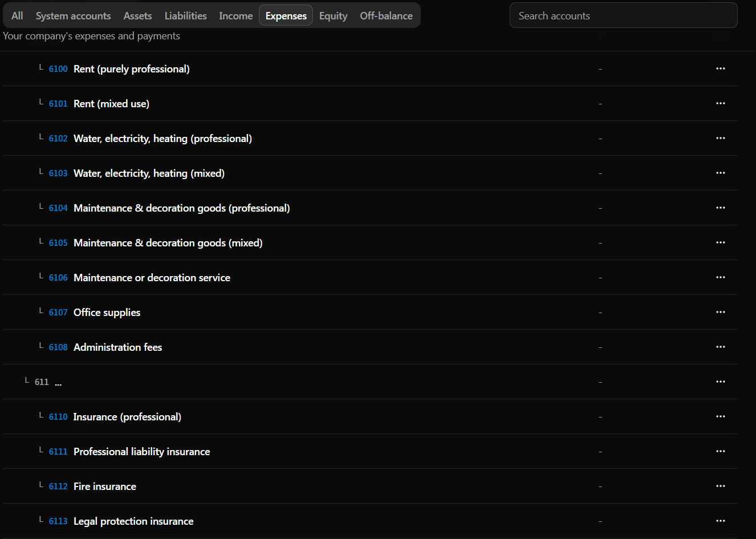Open the options menu for Fire insurance
The height and width of the screenshot is (539, 756).
pyautogui.click(x=721, y=486)
